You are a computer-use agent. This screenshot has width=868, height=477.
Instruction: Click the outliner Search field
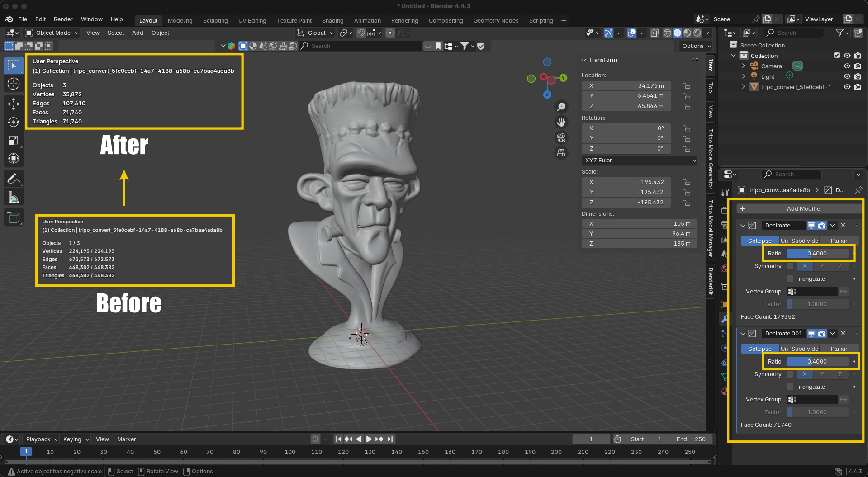click(794, 33)
